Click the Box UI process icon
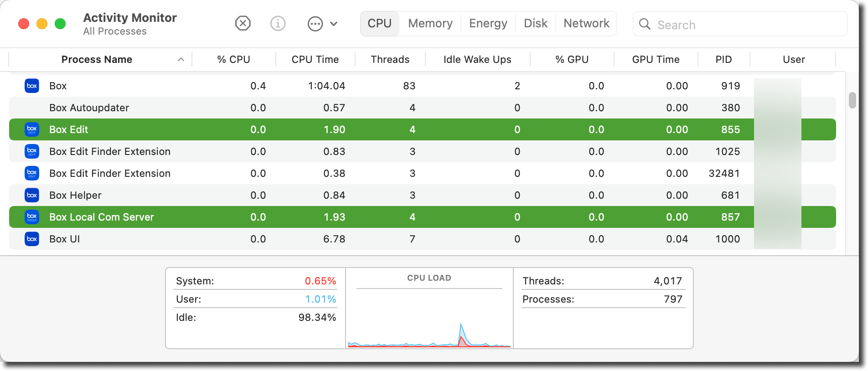The image size is (868, 371). coord(32,239)
